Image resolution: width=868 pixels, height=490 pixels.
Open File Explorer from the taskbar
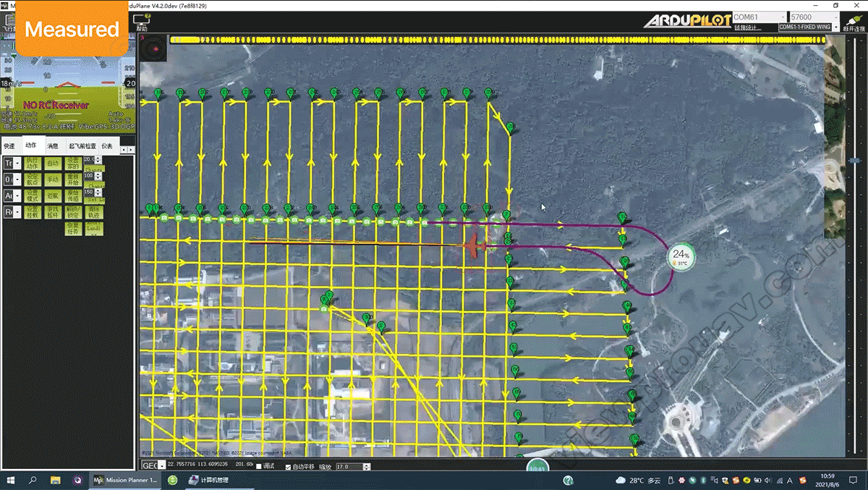pos(56,480)
